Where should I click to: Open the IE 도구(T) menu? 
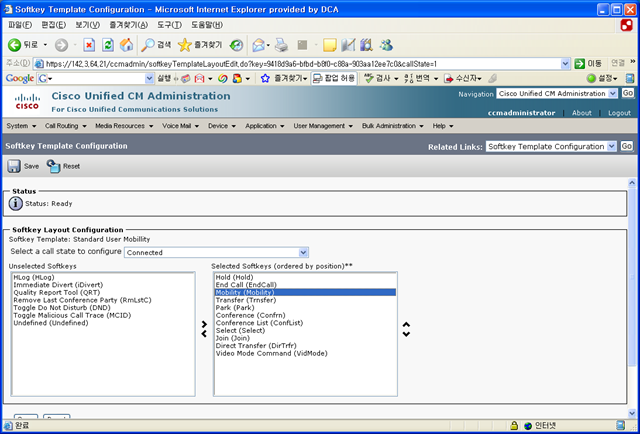[169, 25]
